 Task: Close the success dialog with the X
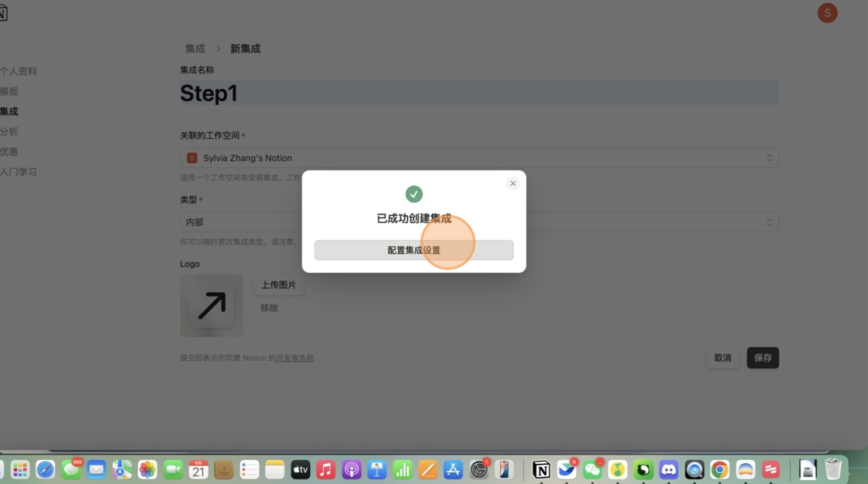pos(512,183)
